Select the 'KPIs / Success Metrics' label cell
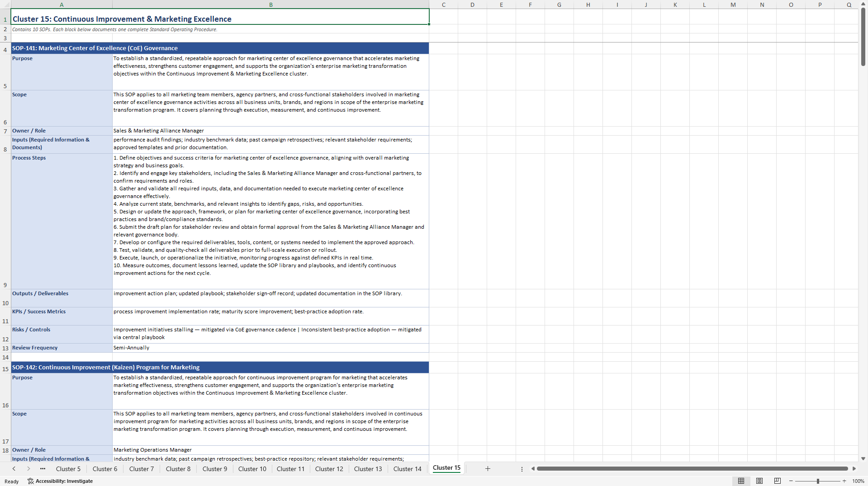 click(x=62, y=316)
